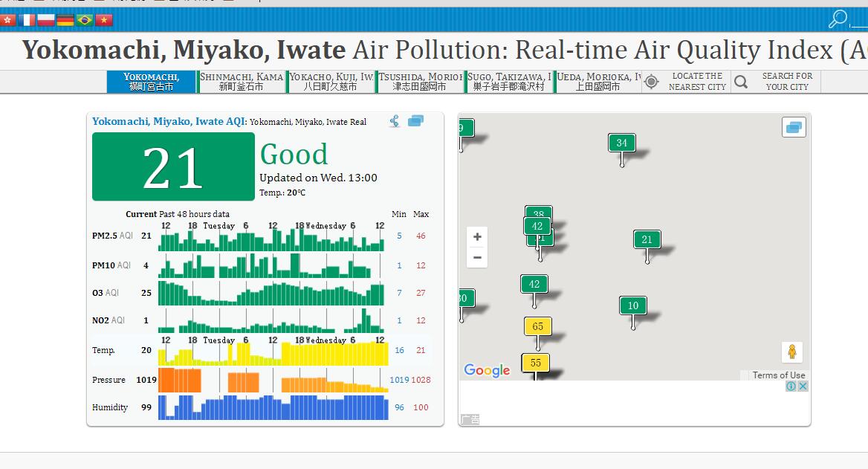Click the 'Good' air quality status text
The width and height of the screenshot is (868, 469).
[294, 154]
